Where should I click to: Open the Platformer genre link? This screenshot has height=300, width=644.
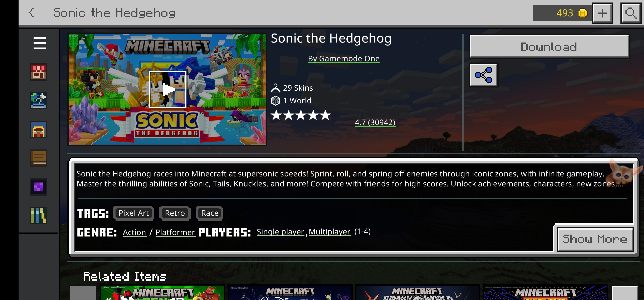click(x=175, y=232)
